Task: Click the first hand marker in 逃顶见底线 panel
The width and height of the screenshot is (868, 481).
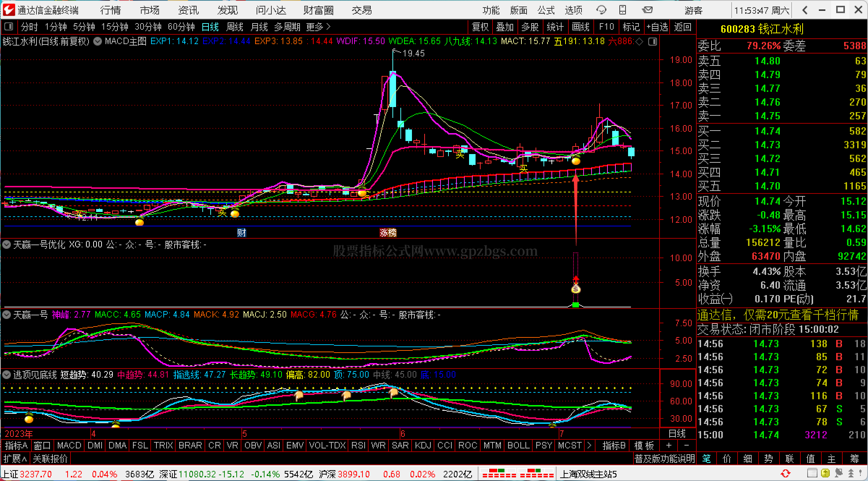Action: pos(299,396)
